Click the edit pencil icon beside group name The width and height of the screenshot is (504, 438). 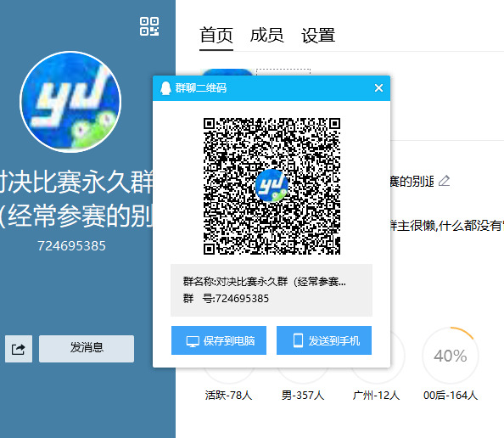[445, 181]
